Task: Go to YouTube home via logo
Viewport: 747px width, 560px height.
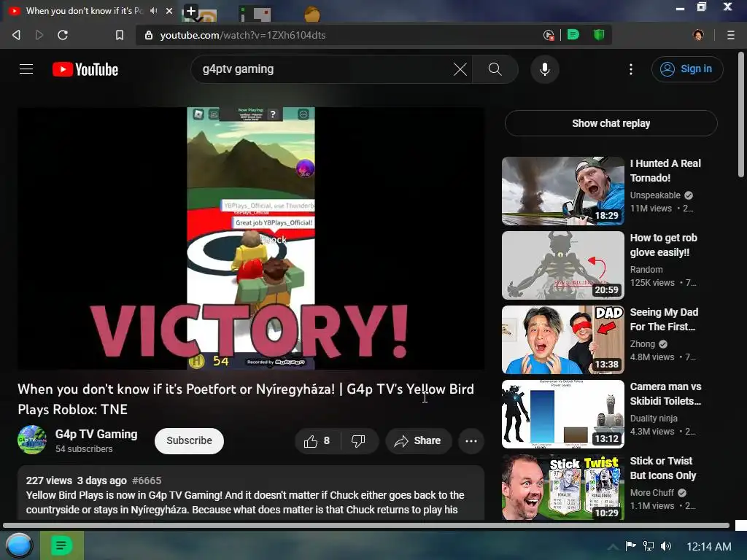Action: (85, 69)
